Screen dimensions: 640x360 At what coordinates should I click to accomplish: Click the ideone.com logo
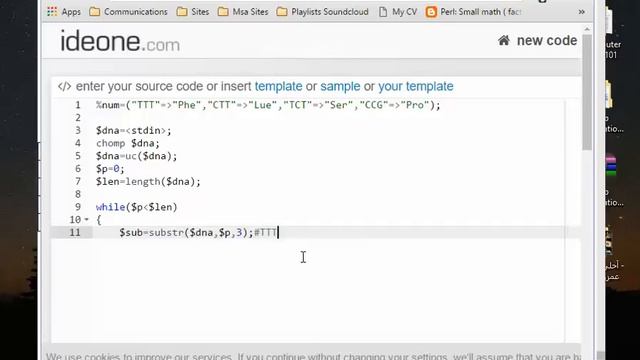pyautogui.click(x=120, y=41)
